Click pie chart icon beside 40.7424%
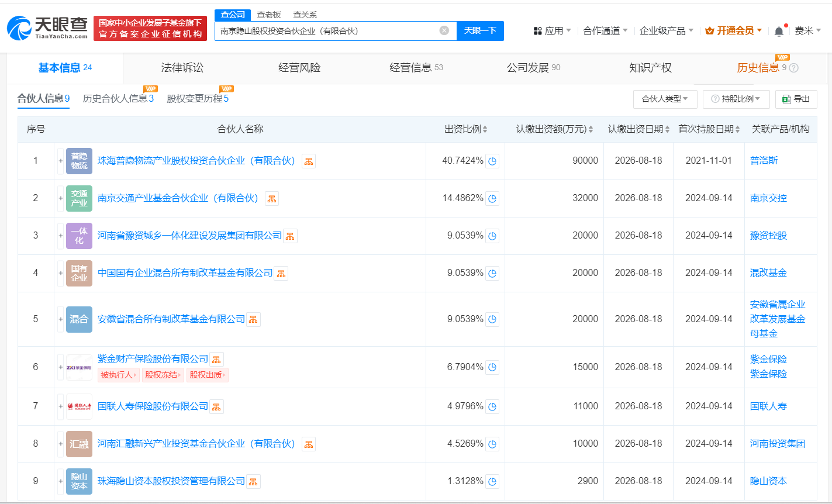 (x=492, y=161)
